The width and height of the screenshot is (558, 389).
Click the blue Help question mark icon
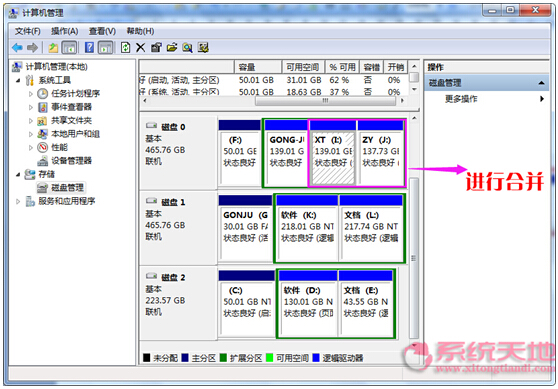89,47
